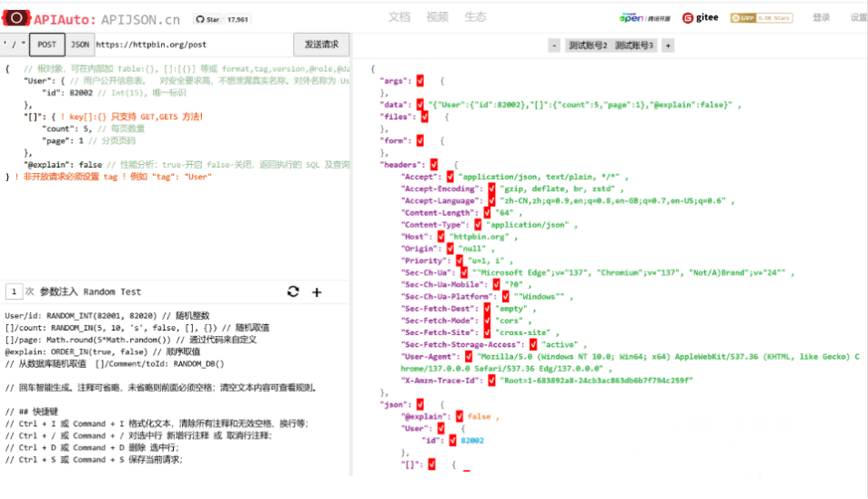Toggle the checkbox next to response "id"
868x499 pixels.
click(x=452, y=441)
